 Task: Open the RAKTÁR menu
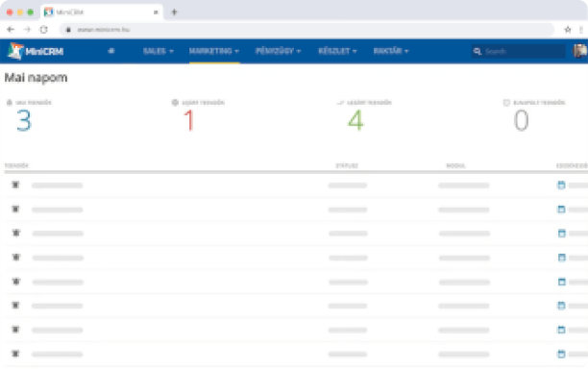point(391,51)
